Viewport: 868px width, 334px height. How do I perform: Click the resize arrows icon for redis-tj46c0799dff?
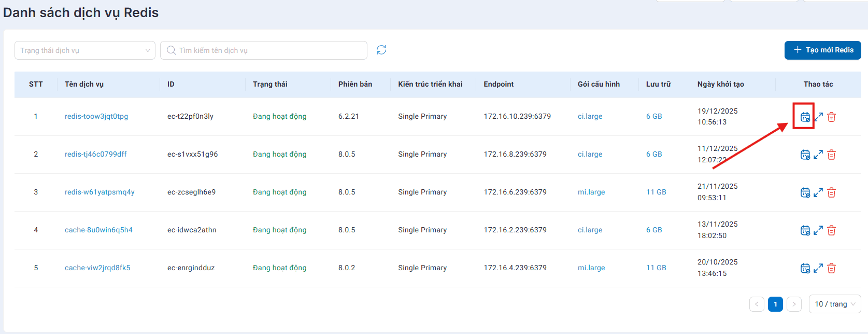(x=818, y=155)
